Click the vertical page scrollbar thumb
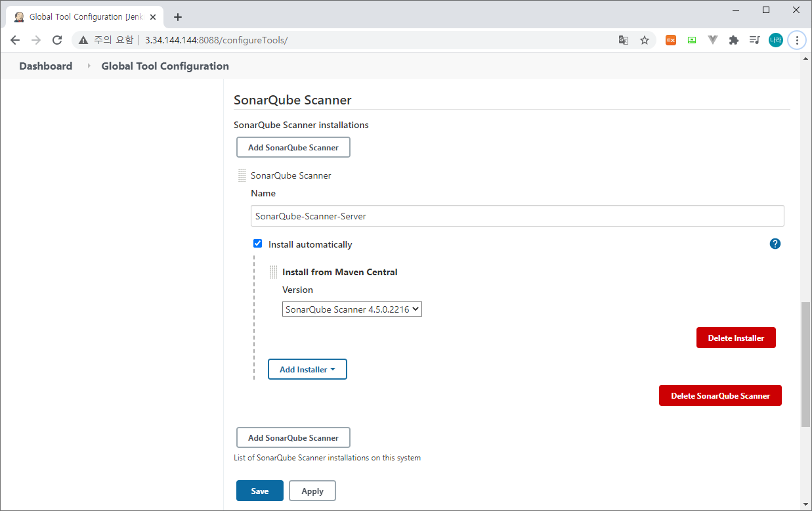 point(805,365)
